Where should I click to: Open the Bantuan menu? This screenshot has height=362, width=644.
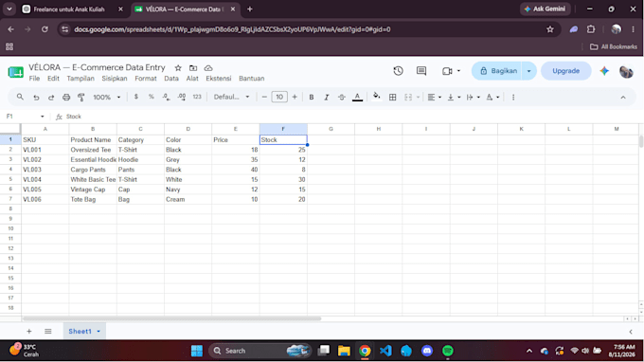(252, 79)
